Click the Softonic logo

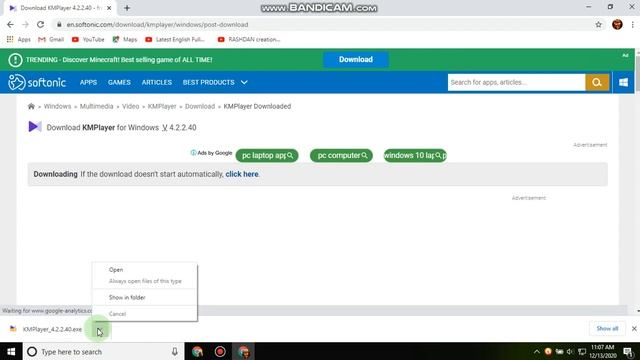[37, 82]
